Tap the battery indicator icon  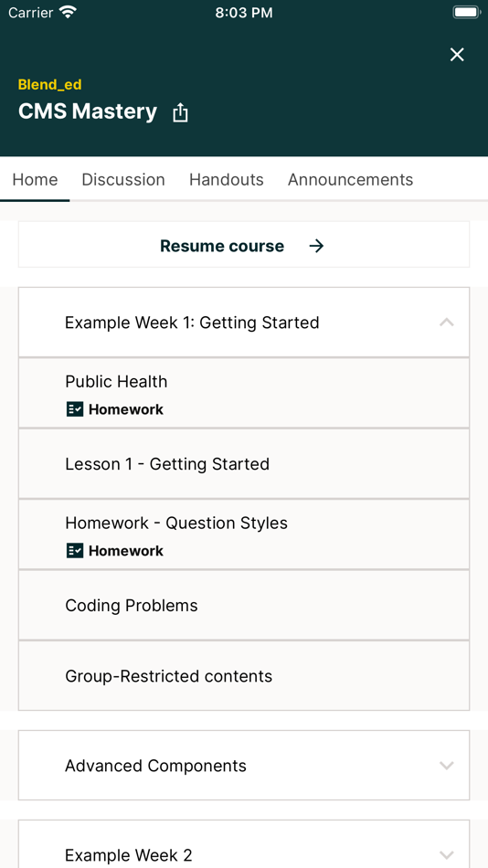pos(466,12)
